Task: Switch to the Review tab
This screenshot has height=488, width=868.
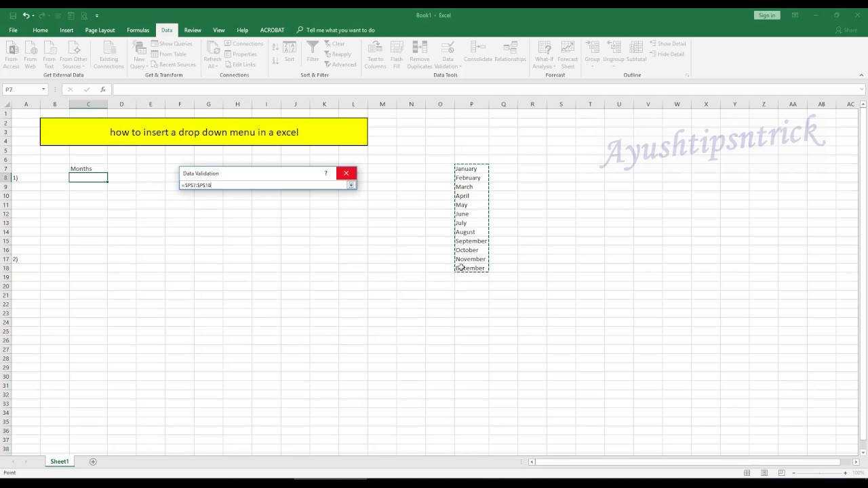Action: [x=193, y=30]
